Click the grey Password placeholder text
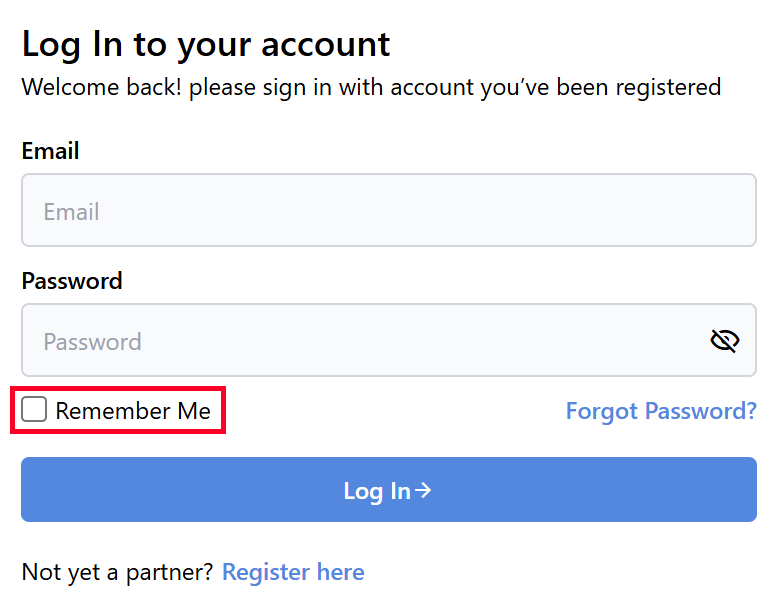The height and width of the screenshot is (606, 783). [x=92, y=342]
